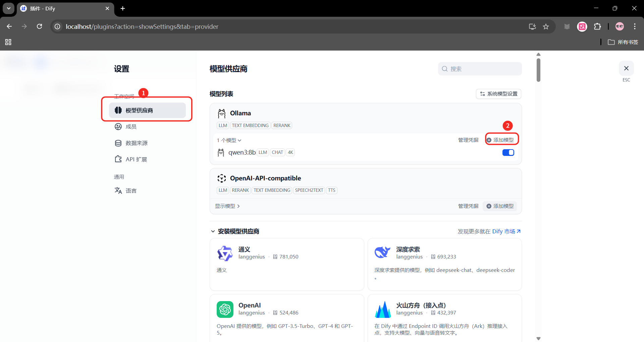Screen dimensions: 644x342
Task: Click the scrollbar thumb of settings panel
Action: pyautogui.click(x=538, y=70)
